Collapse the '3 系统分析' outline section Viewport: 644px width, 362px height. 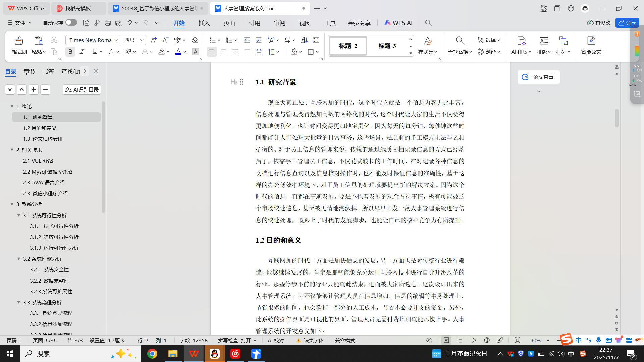tap(12, 204)
